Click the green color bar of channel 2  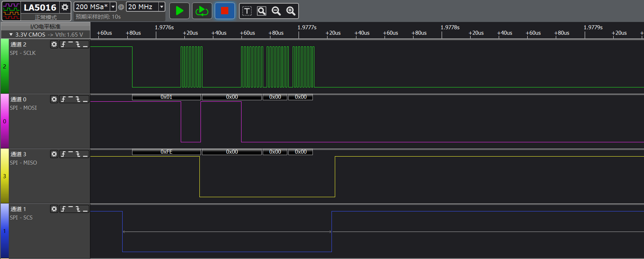pyautogui.click(x=4, y=66)
